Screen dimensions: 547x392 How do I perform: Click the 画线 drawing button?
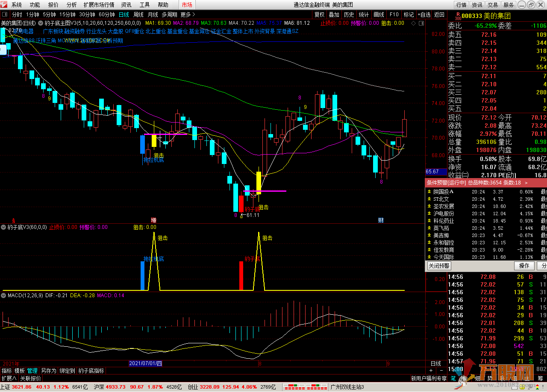[379, 15]
